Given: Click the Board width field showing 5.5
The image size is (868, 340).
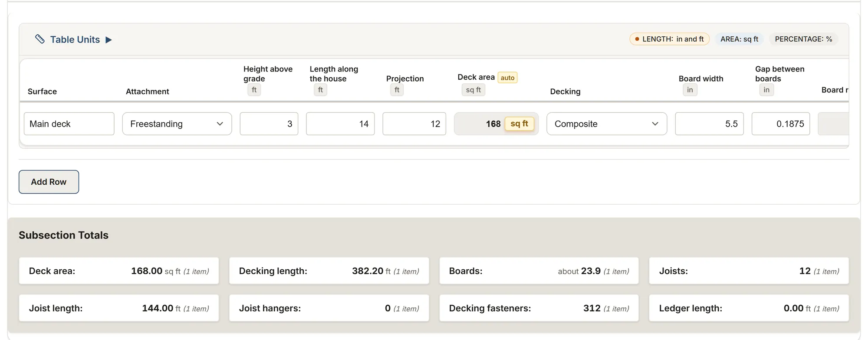Looking at the screenshot, I should (709, 124).
